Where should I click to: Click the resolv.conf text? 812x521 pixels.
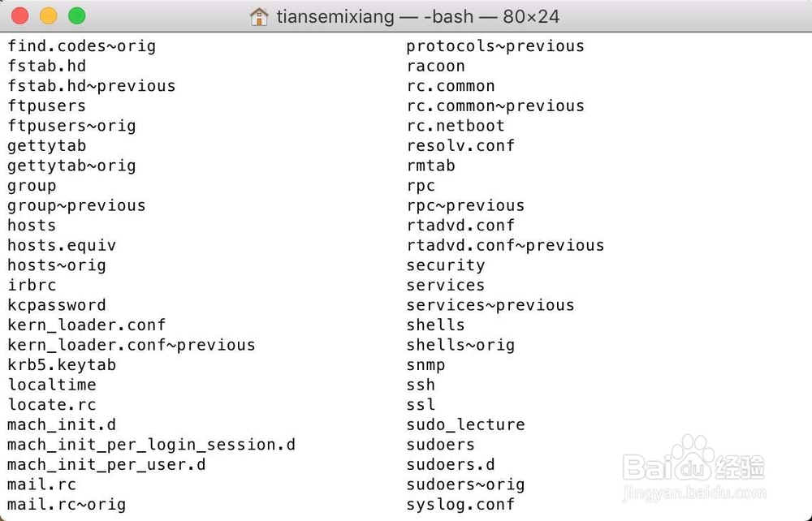coord(460,146)
